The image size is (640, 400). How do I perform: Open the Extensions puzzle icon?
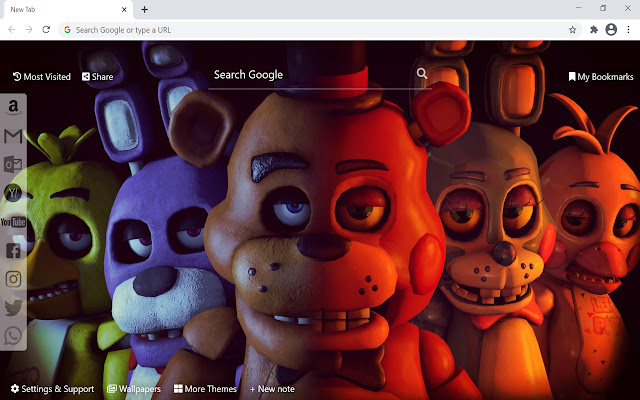coord(594,30)
